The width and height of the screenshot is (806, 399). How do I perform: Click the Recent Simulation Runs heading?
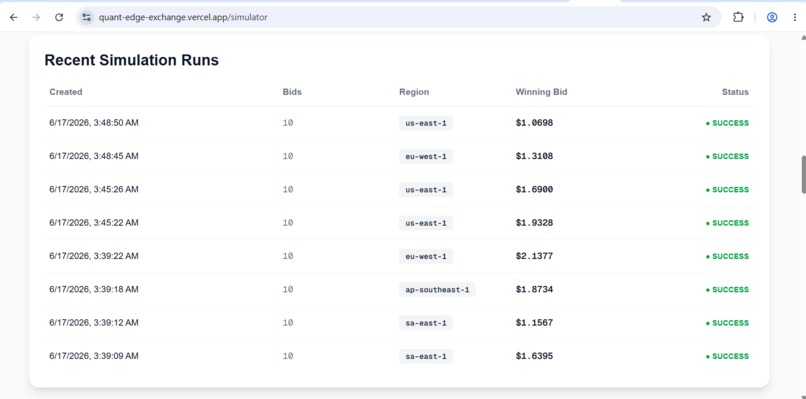click(x=132, y=60)
